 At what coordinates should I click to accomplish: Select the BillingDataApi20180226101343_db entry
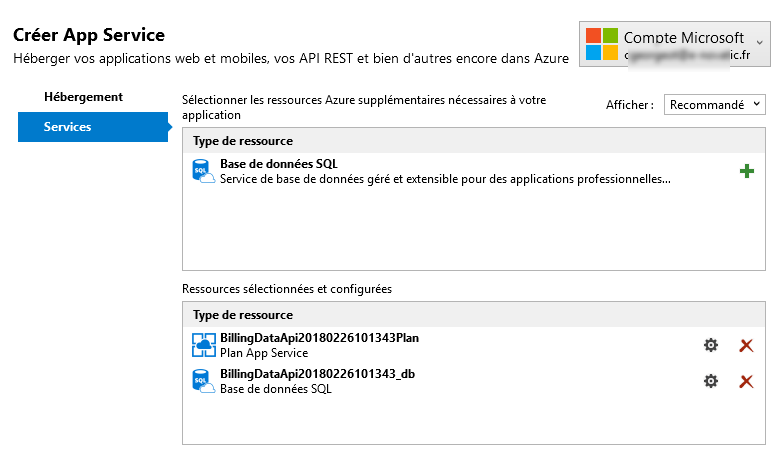[474, 381]
